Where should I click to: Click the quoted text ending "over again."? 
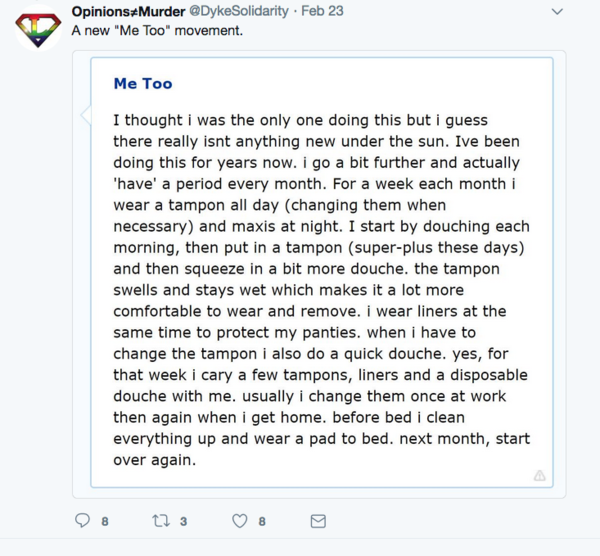coord(154,462)
